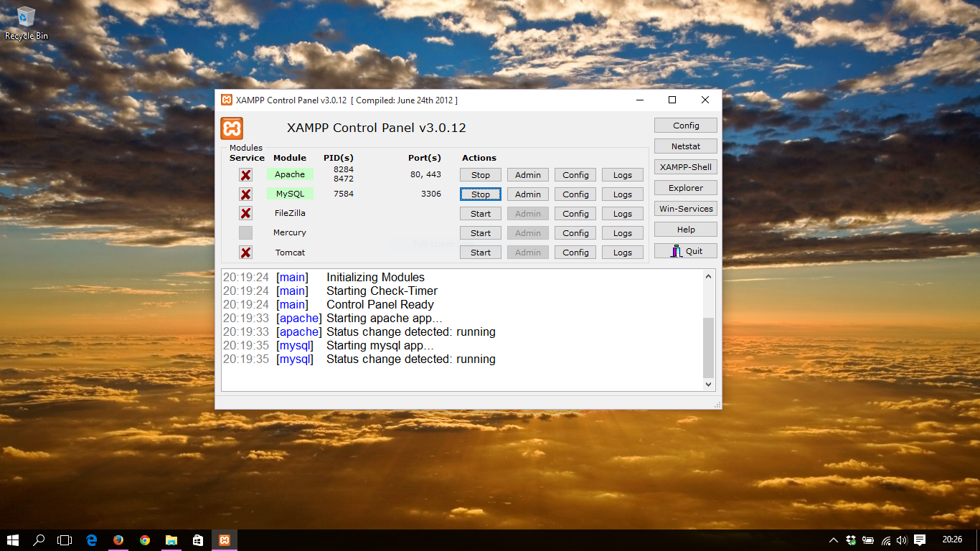View Tomcat Logs
The image size is (980, 551).
(x=623, y=253)
